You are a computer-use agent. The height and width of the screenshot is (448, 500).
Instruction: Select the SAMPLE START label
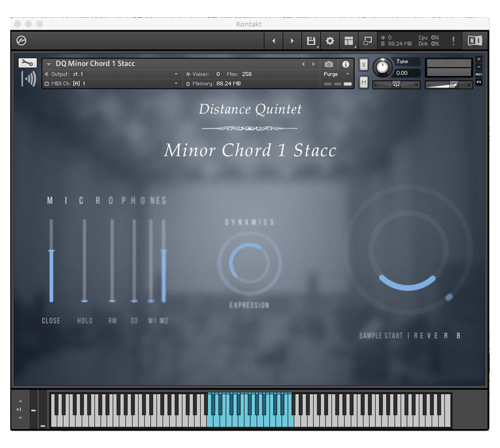(x=381, y=336)
